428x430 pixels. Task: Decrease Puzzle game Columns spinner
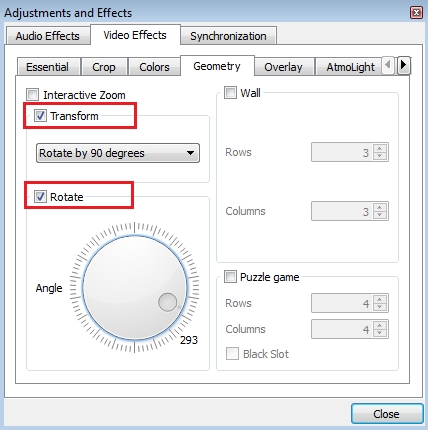(x=380, y=333)
